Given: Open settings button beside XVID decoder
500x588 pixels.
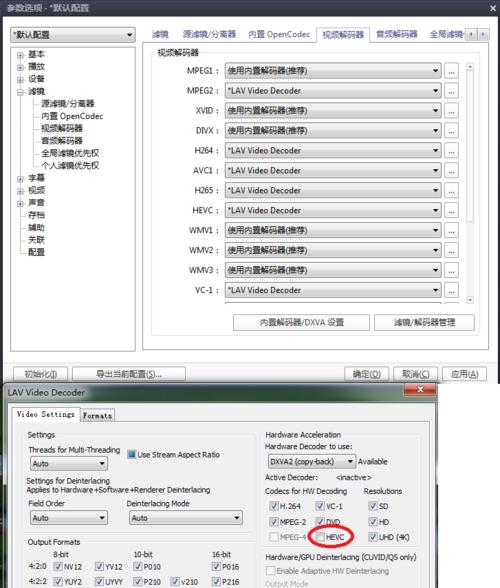Looking at the screenshot, I should coord(451,111).
